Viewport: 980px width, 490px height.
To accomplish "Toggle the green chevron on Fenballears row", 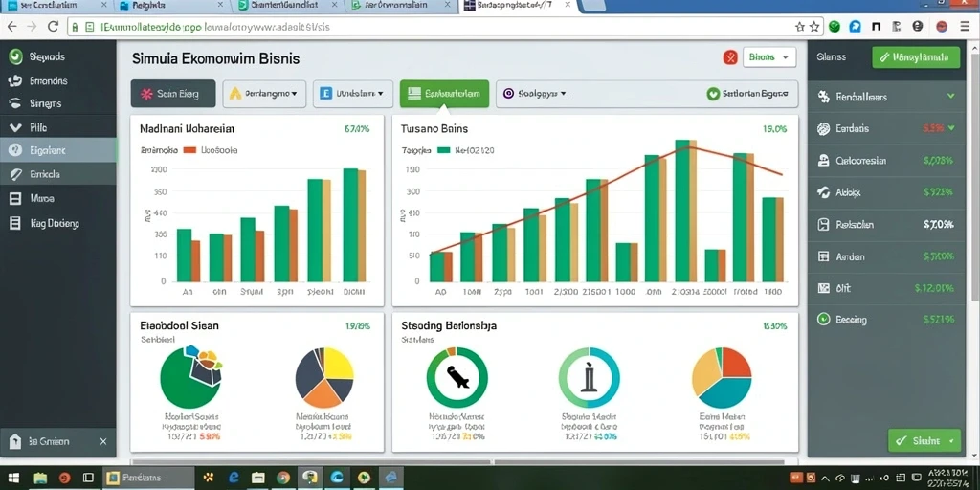I will [950, 97].
